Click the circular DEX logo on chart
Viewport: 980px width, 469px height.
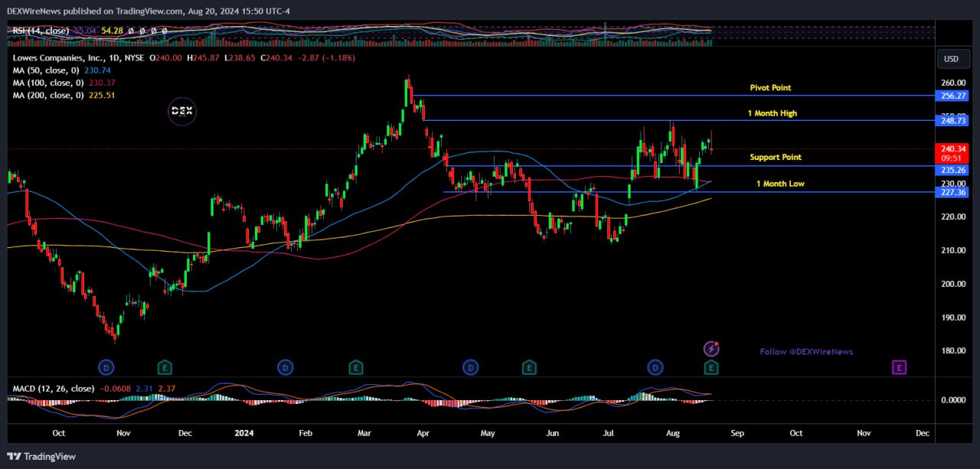pyautogui.click(x=182, y=112)
